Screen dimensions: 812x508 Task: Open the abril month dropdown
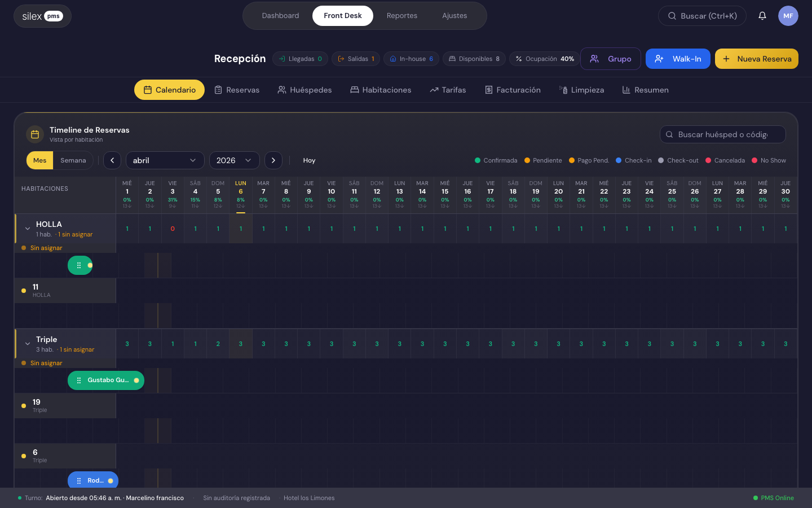[x=165, y=160]
